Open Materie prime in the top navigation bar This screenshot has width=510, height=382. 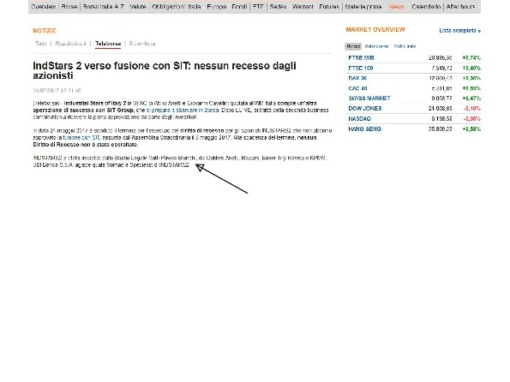pyautogui.click(x=363, y=7)
